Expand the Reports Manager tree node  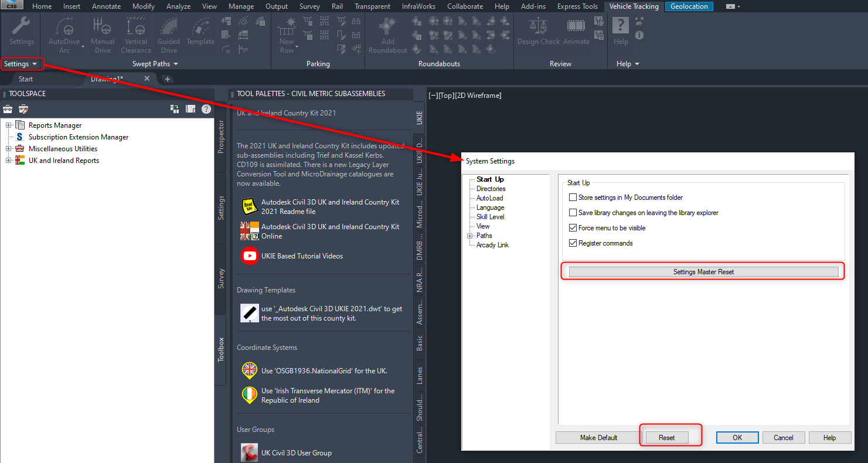[9, 125]
